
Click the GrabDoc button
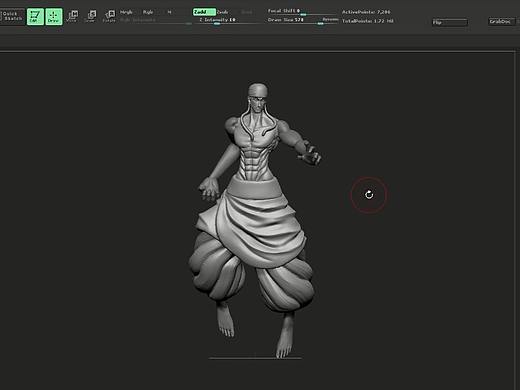501,22
